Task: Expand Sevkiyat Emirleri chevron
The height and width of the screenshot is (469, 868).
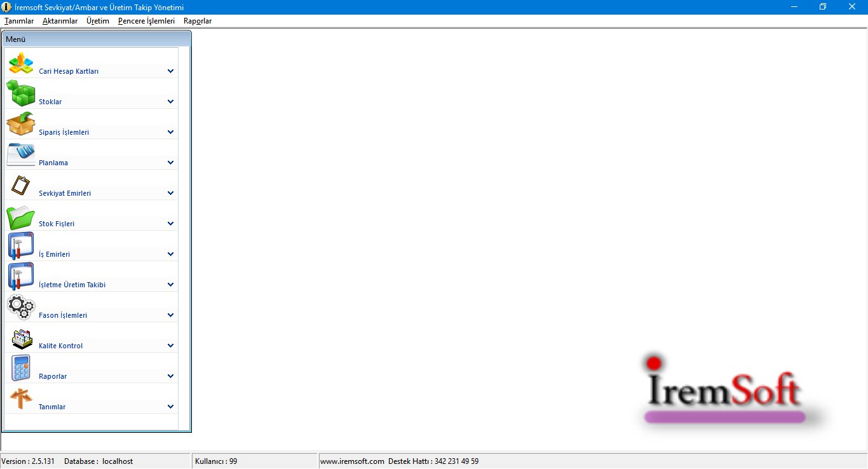Action: coord(170,193)
